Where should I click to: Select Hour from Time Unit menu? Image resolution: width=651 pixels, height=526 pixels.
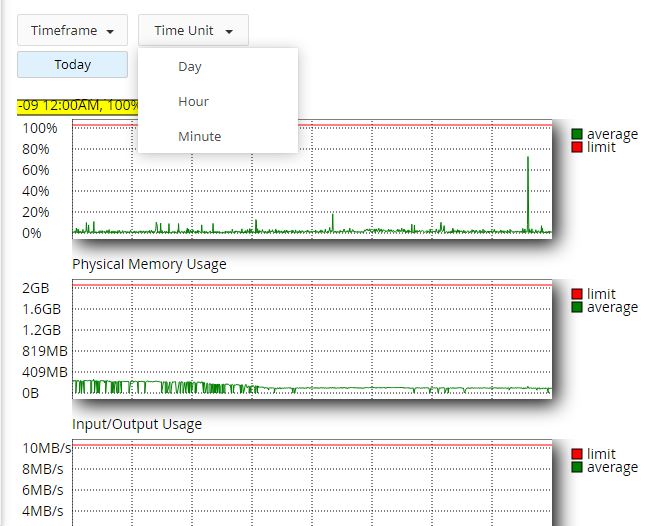[193, 101]
